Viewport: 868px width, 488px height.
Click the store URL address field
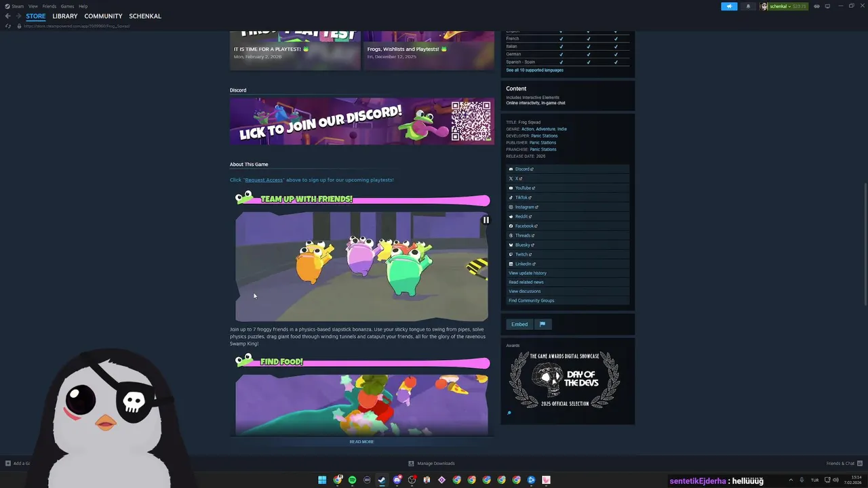pos(77,26)
